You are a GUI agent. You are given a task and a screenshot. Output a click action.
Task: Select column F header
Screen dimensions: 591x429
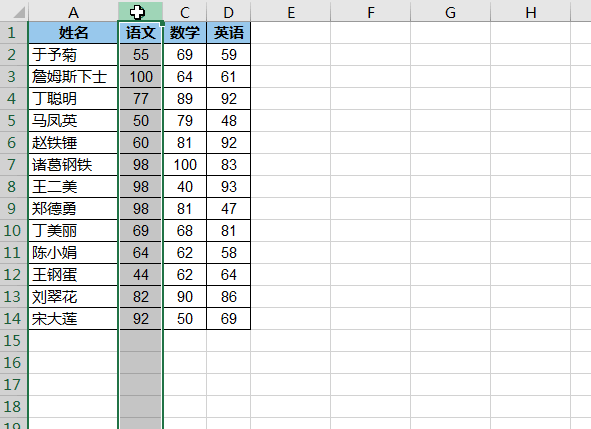(x=371, y=11)
